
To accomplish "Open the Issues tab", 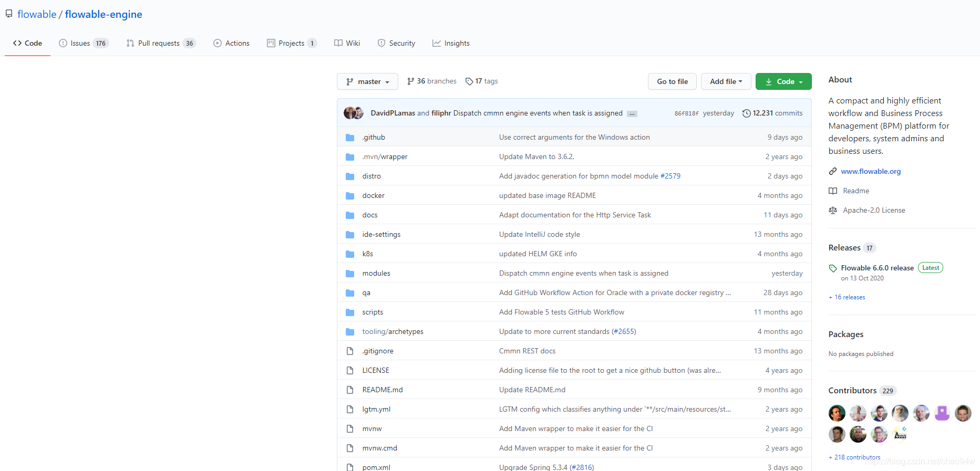I will pyautogui.click(x=84, y=43).
